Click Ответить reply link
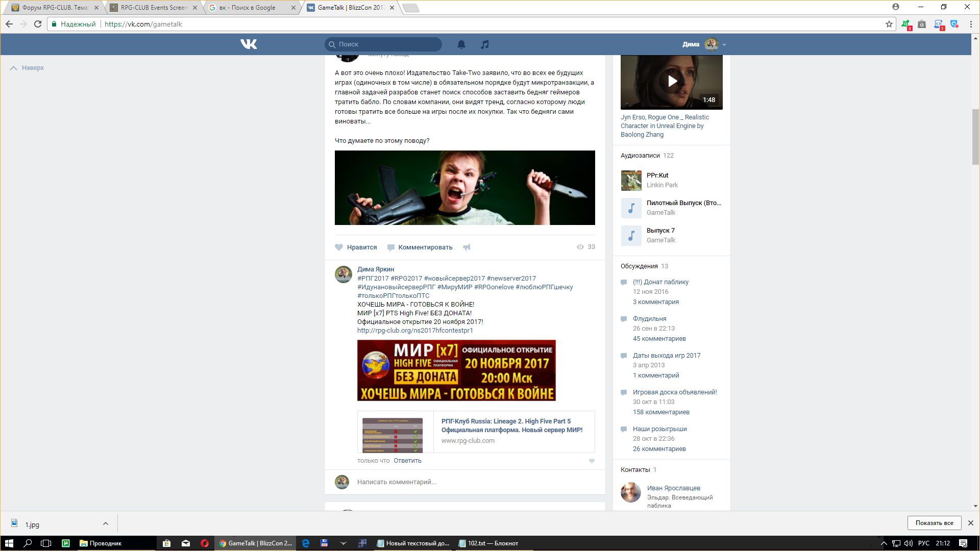The width and height of the screenshot is (980, 551). [407, 461]
